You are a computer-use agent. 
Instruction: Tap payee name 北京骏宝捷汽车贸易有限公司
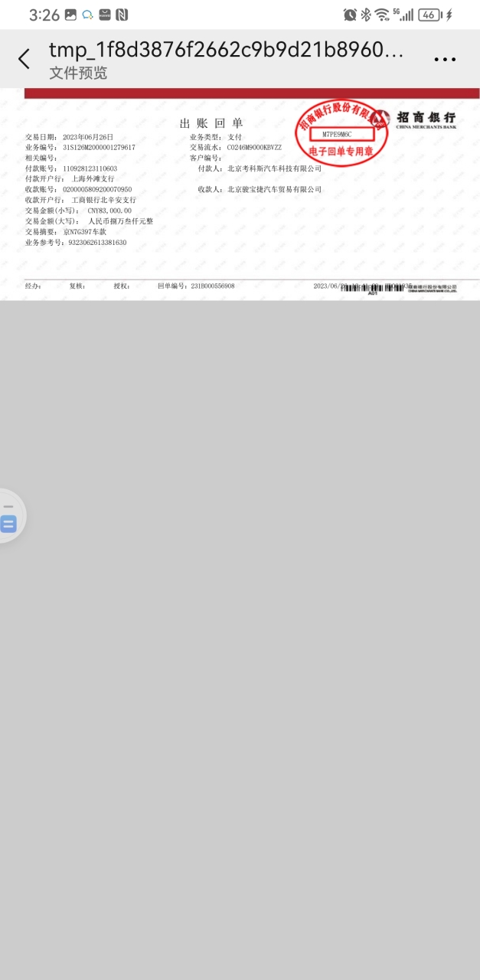click(x=274, y=189)
